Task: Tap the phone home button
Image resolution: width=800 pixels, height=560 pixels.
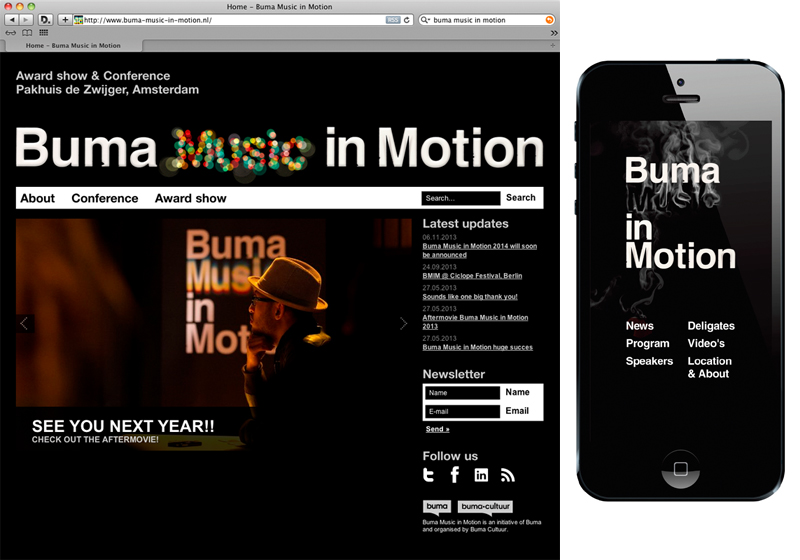Action: [681, 469]
